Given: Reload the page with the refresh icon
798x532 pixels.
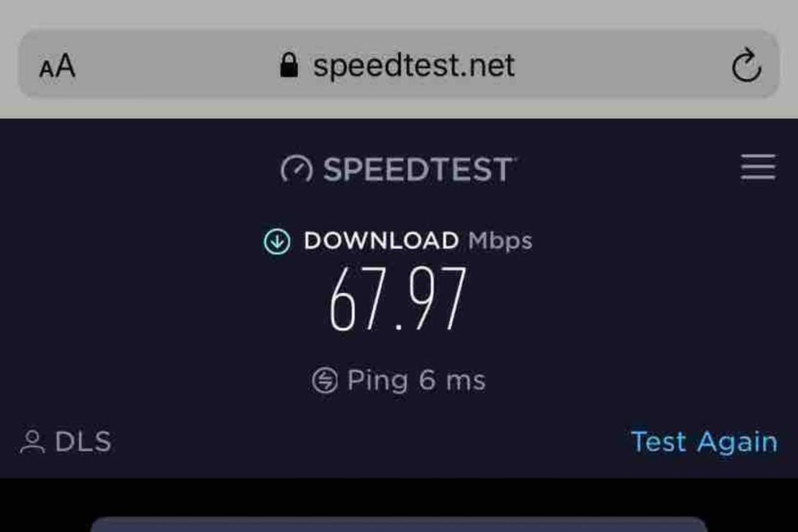Looking at the screenshot, I should [x=746, y=65].
